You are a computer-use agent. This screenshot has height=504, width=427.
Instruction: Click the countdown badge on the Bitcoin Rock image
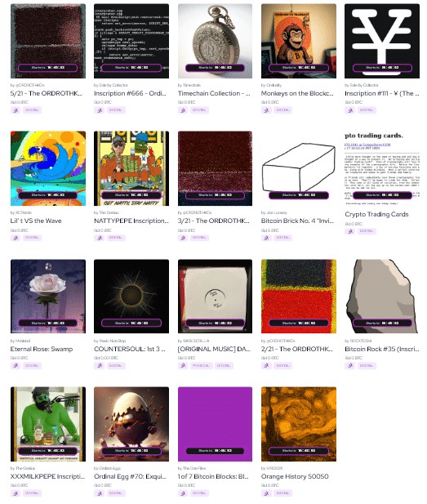tap(382, 323)
